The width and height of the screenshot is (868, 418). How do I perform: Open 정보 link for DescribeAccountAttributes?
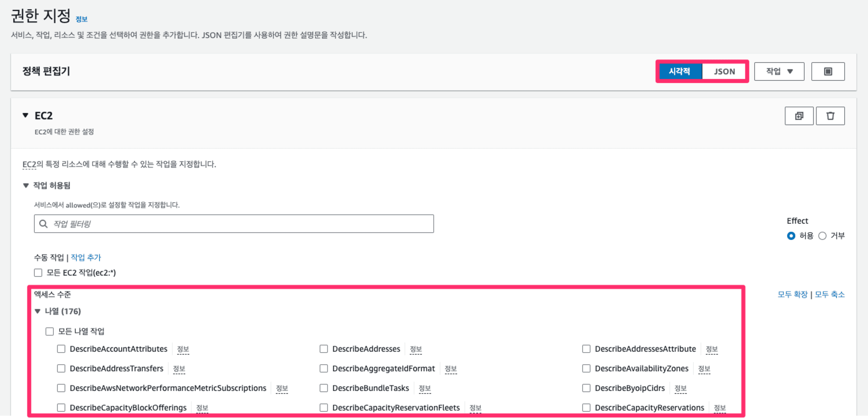[183, 349]
